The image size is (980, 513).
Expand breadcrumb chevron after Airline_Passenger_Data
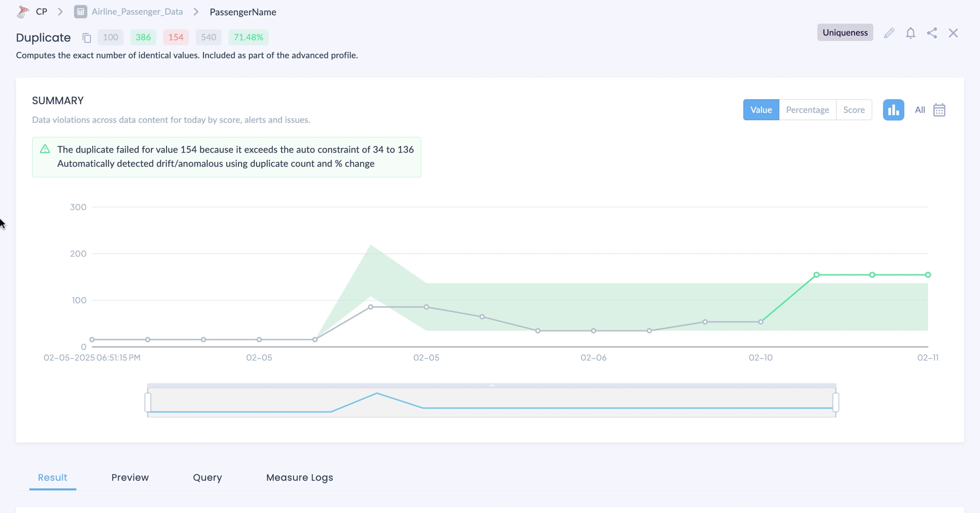pos(196,12)
